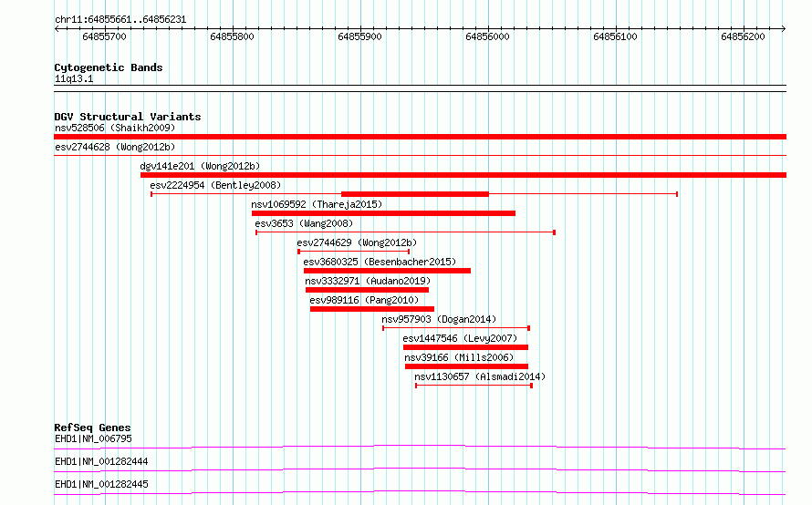Click the nsv528506 (Shaikh2009) variant bar
812x505 pixels.
point(420,137)
